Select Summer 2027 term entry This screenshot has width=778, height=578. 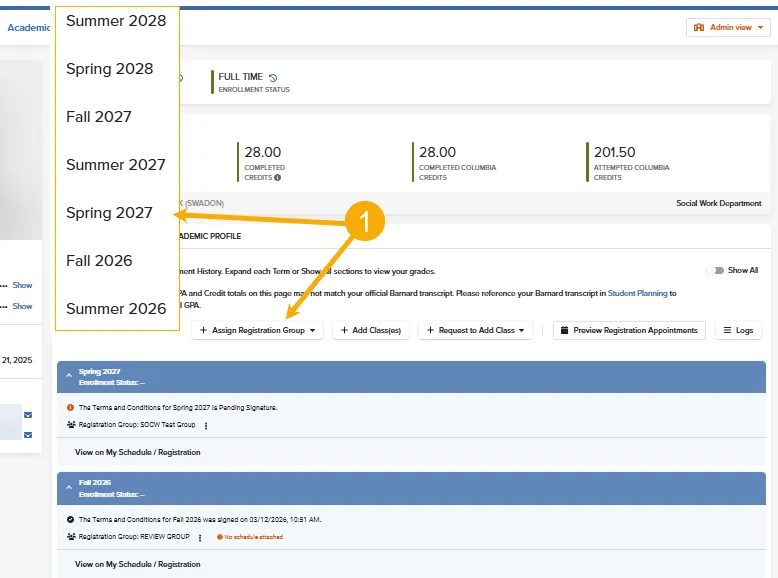pos(116,165)
